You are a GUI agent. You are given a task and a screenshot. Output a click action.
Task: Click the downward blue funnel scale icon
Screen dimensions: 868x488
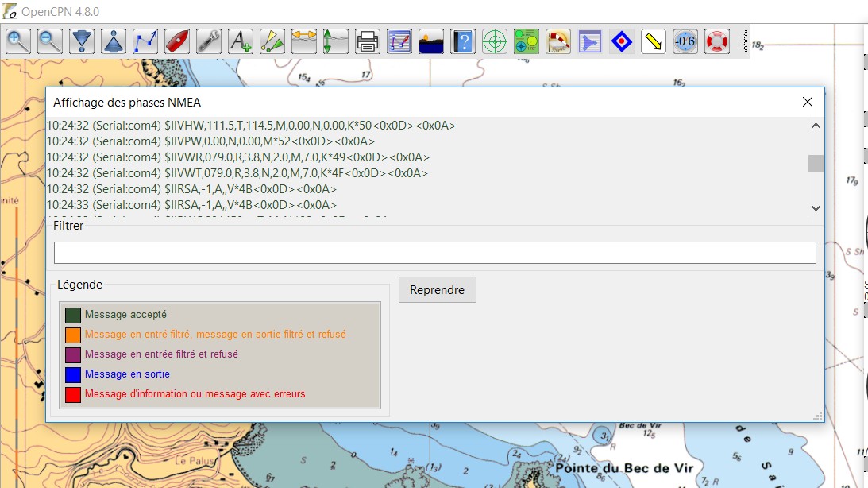click(x=82, y=41)
